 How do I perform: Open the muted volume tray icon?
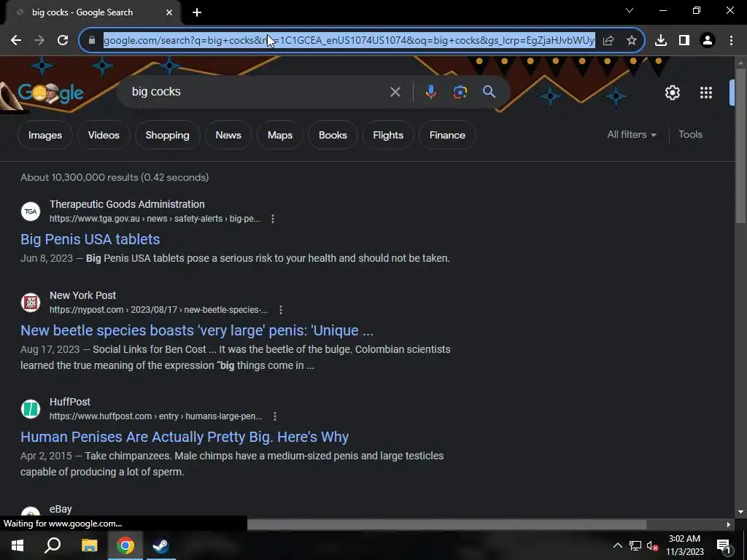653,545
